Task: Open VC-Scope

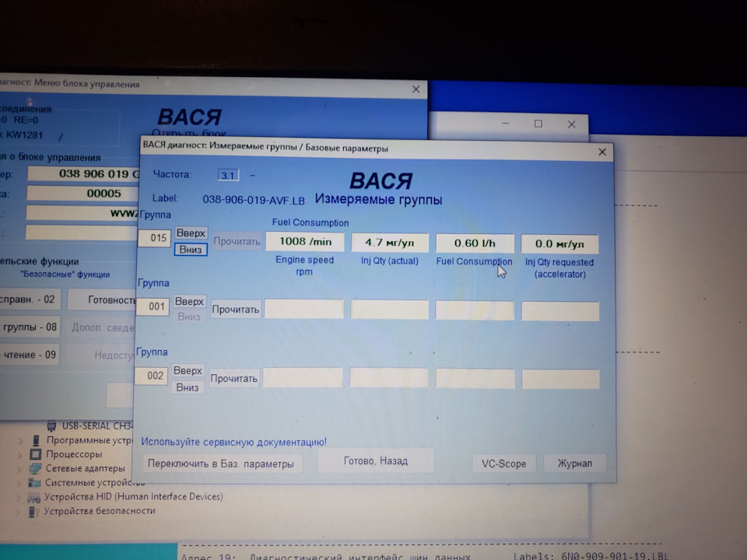Action: tap(503, 464)
